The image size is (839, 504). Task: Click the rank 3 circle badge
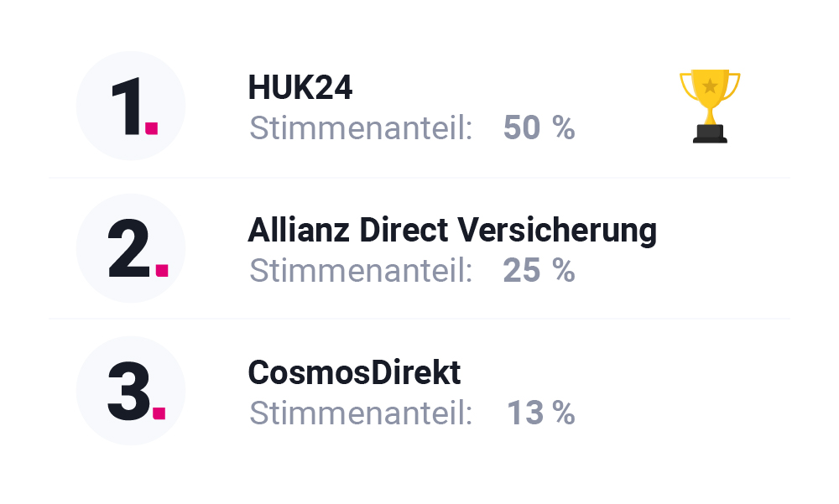coord(131,391)
